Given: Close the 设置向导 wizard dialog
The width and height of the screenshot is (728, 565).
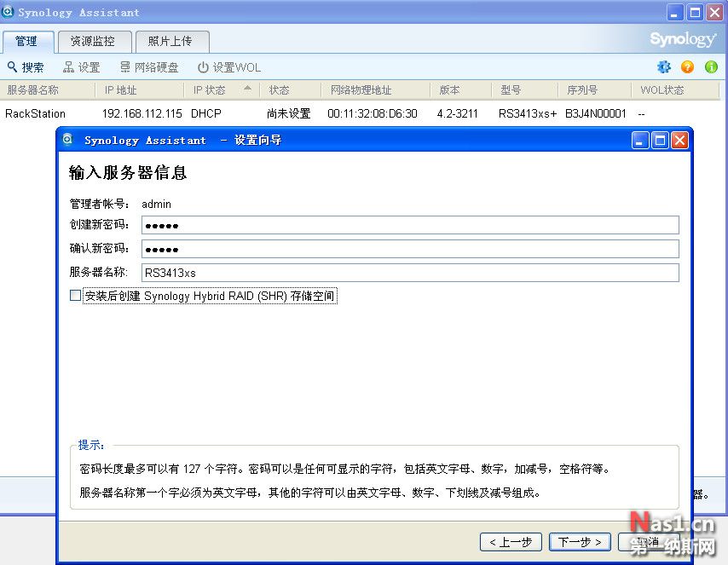Looking at the screenshot, I should [x=679, y=141].
